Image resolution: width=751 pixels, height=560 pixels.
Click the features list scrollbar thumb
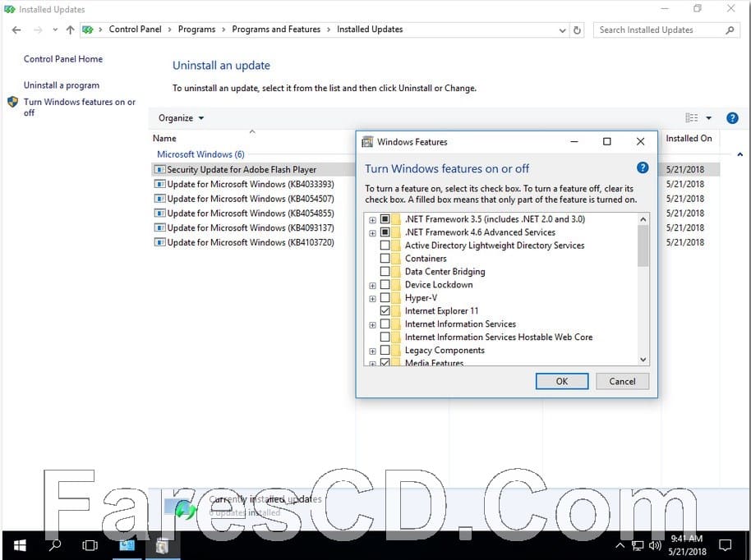643,246
